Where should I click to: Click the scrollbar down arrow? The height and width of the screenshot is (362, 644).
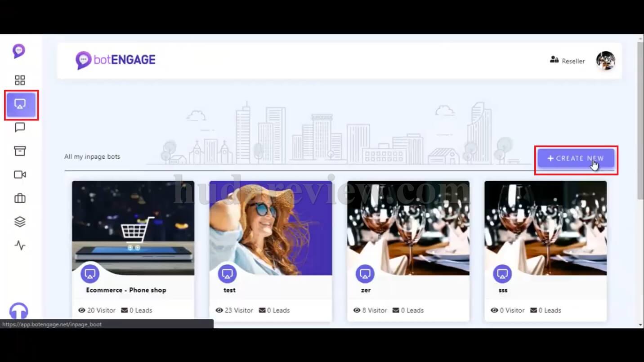coord(640,324)
